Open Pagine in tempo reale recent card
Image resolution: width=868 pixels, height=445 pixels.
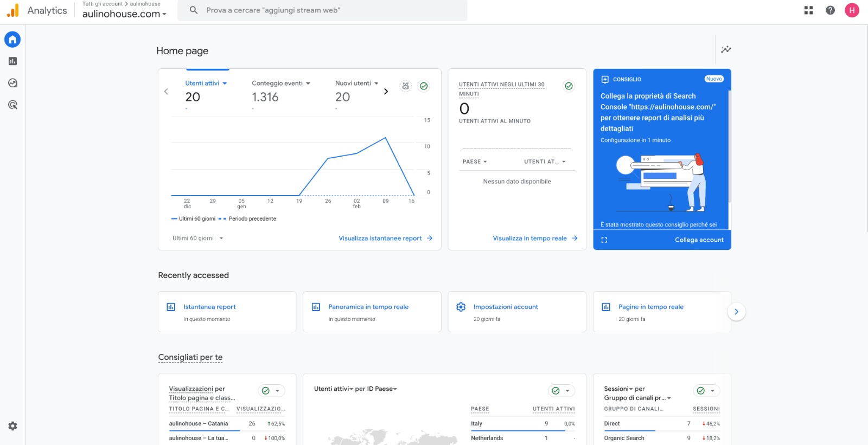(x=662, y=312)
